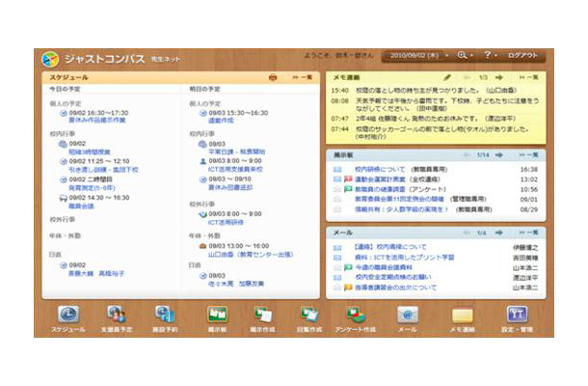Print the schedule with printer icon

click(273, 77)
